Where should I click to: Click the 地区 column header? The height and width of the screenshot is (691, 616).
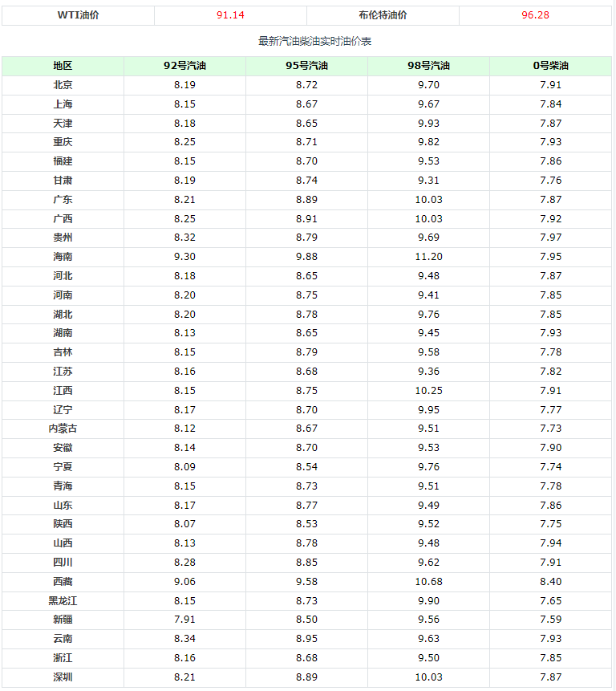coord(63,66)
